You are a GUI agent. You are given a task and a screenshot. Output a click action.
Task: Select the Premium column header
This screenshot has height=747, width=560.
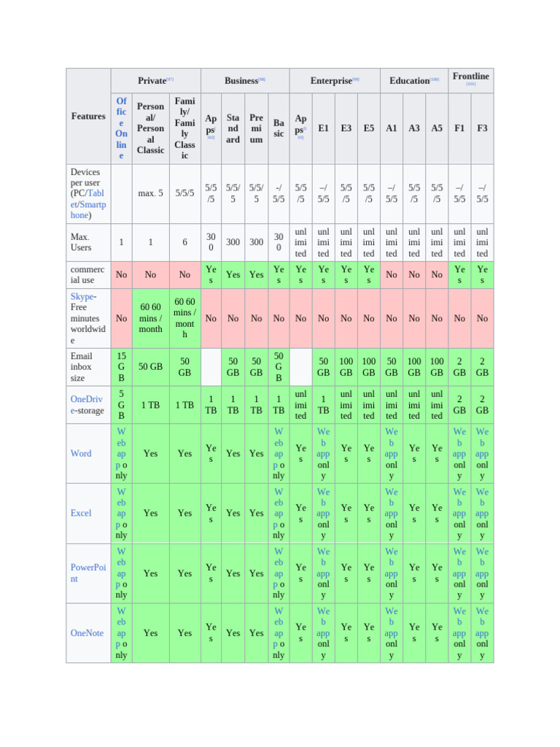[256, 128]
